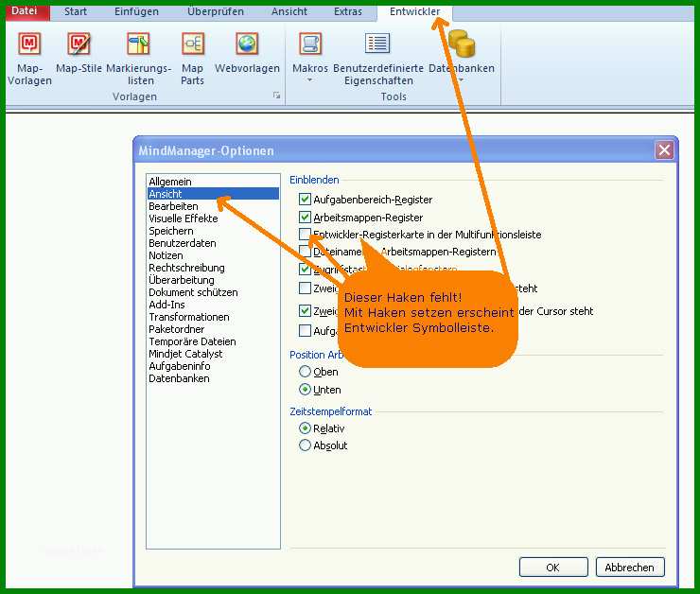
Task: Select Temporäre Dateien category
Action: click(214, 341)
